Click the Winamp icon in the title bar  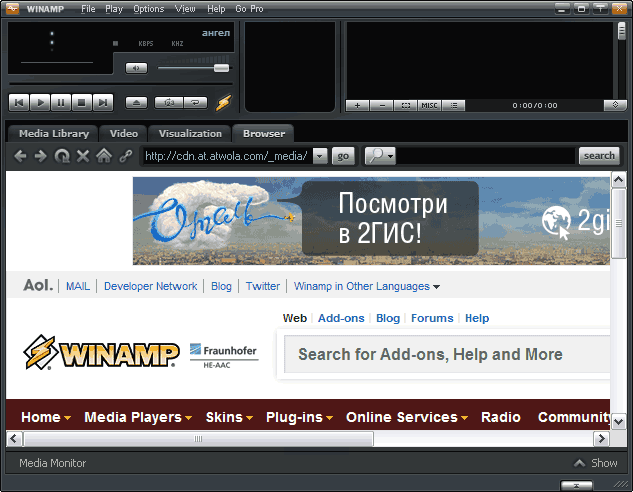click(x=13, y=8)
